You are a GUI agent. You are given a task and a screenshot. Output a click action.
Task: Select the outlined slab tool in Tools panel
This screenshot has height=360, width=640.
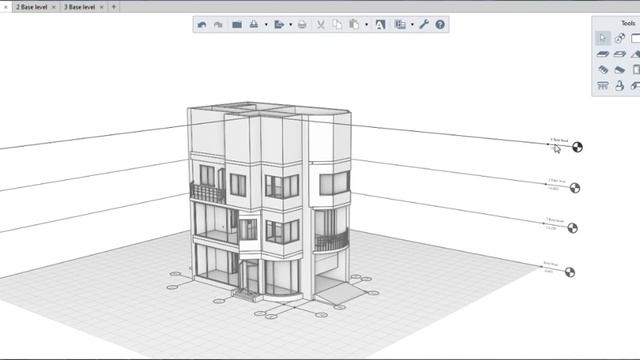point(620,54)
